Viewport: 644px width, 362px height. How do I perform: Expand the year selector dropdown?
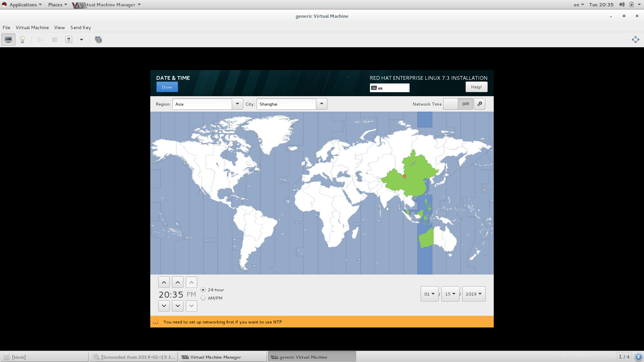[474, 294]
